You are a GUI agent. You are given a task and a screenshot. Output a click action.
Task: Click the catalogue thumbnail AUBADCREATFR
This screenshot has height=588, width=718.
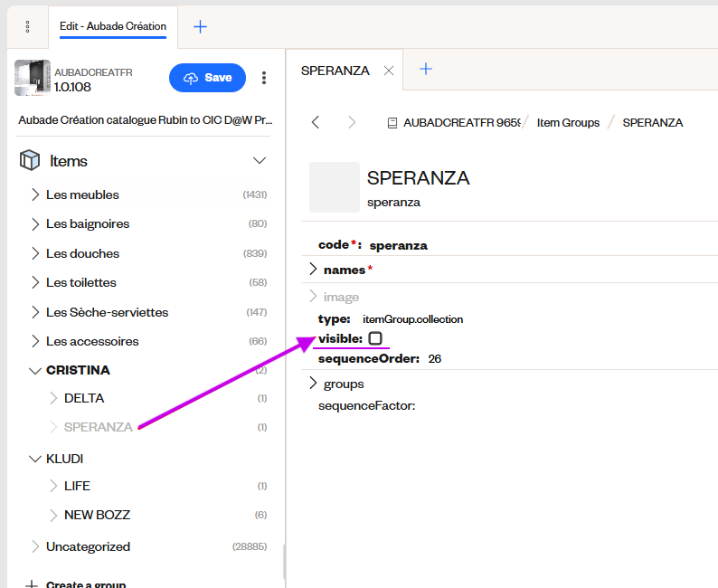click(x=32, y=78)
